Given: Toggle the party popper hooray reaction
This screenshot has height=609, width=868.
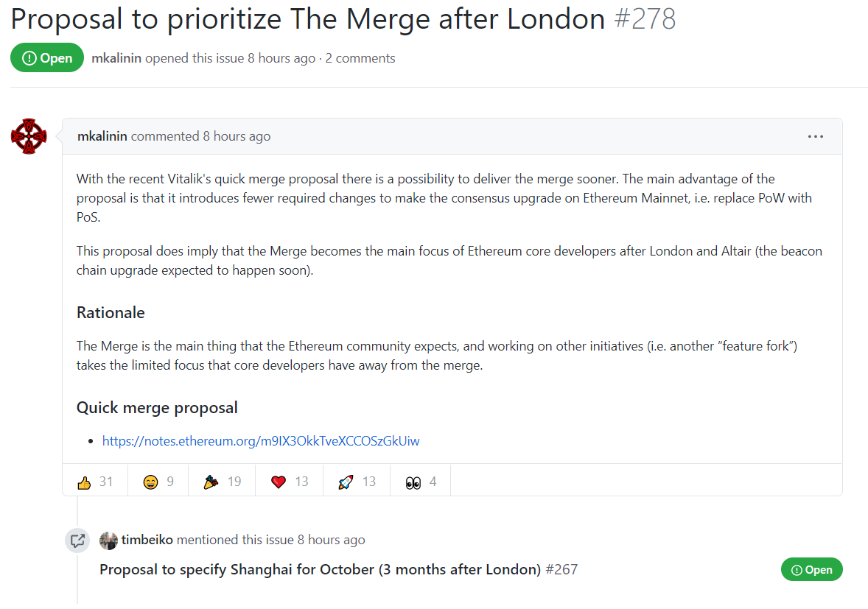Looking at the screenshot, I should point(222,482).
